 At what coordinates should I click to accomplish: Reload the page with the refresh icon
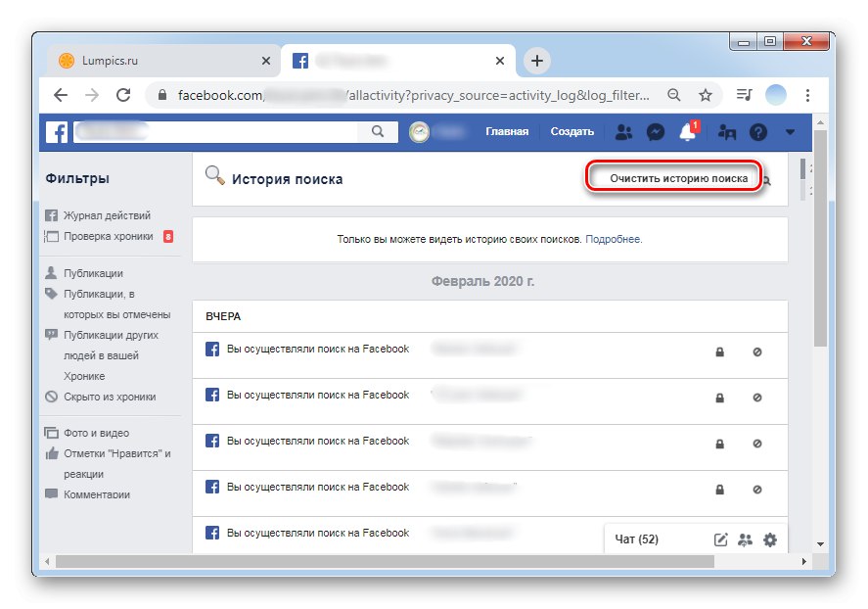pos(123,95)
